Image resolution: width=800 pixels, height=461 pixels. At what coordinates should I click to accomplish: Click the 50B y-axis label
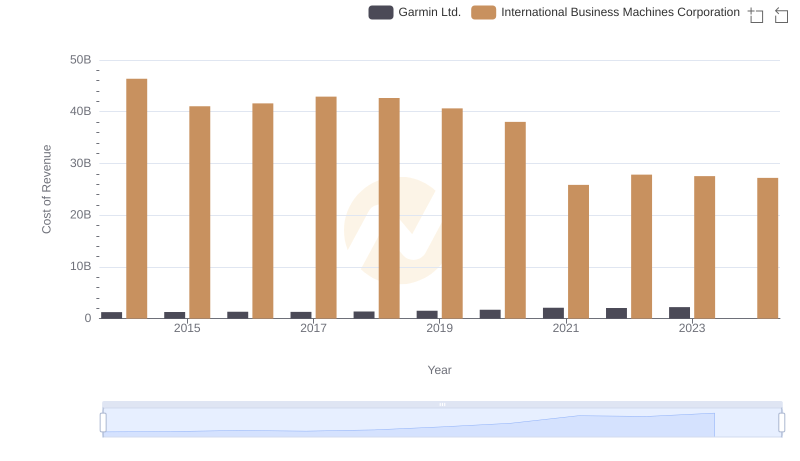(81, 60)
